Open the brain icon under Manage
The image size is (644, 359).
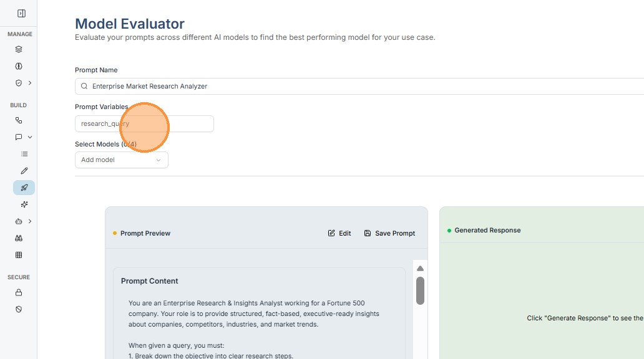pos(19,66)
